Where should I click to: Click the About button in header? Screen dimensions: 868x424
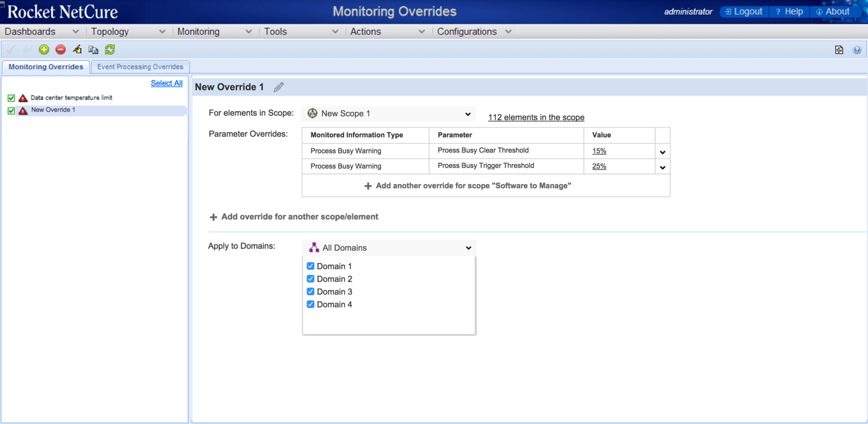pyautogui.click(x=833, y=11)
